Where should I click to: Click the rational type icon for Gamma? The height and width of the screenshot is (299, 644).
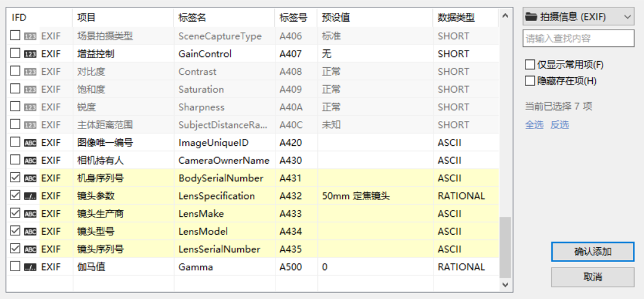(30, 267)
